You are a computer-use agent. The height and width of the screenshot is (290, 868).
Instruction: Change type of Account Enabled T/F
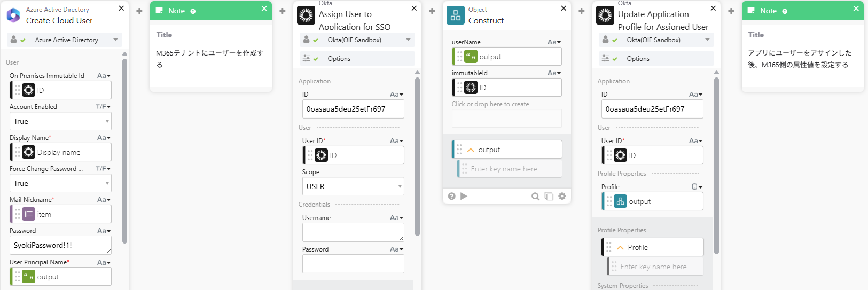click(x=104, y=107)
